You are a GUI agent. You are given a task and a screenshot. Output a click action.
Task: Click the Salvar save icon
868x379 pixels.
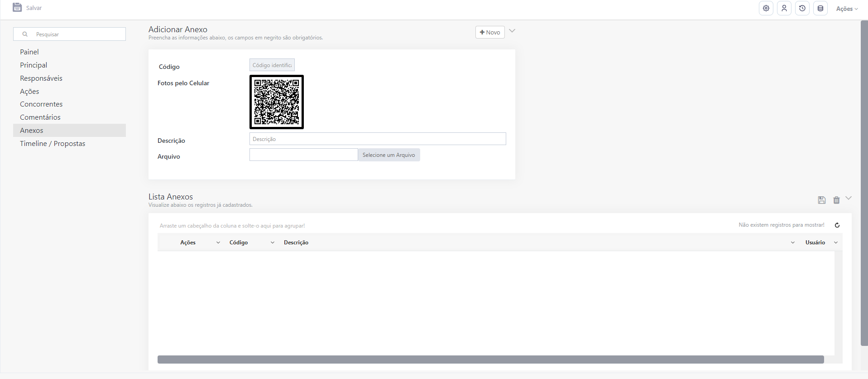click(x=17, y=7)
